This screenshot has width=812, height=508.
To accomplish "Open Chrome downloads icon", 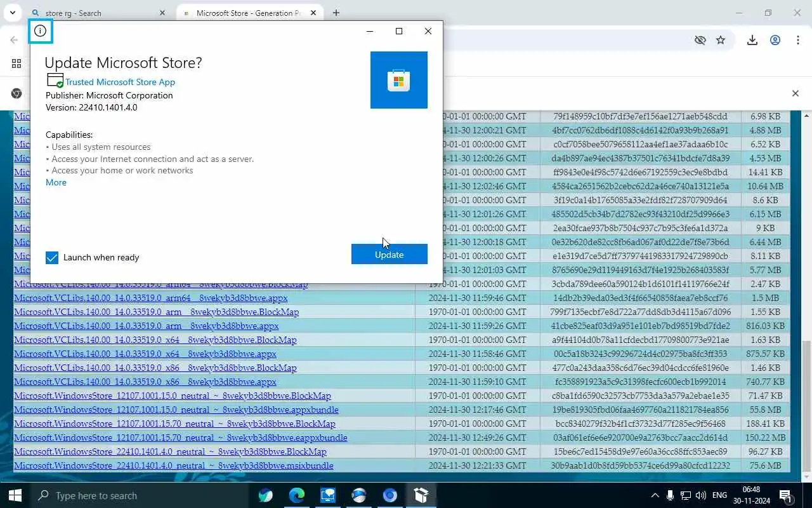I will (x=752, y=40).
